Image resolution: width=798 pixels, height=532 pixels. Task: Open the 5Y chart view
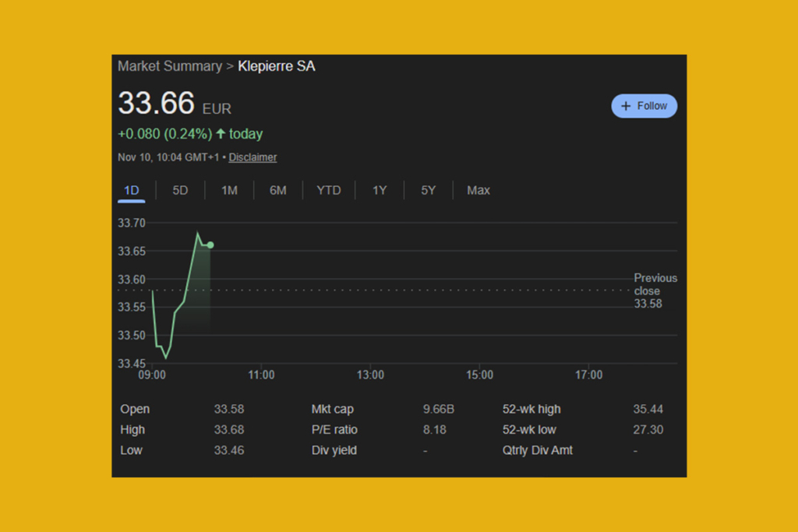click(428, 190)
